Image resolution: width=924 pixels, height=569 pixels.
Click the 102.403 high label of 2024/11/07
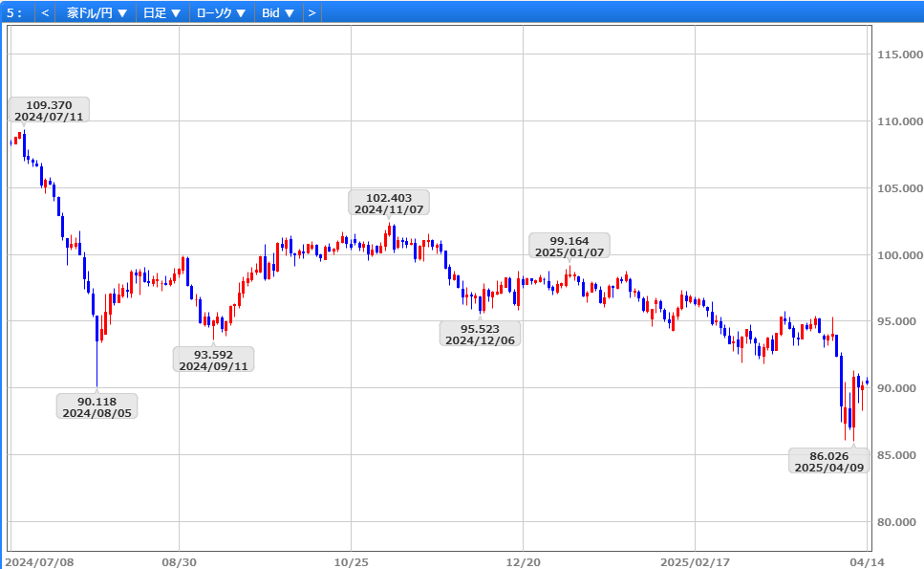(x=389, y=204)
